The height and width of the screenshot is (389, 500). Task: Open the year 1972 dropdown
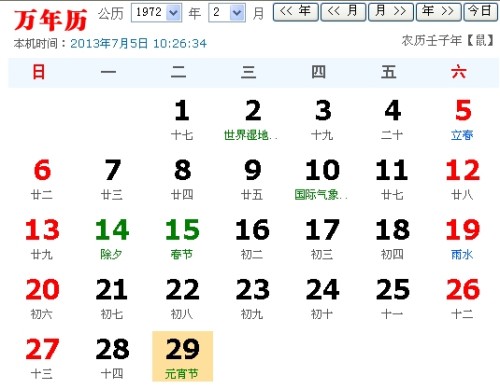click(156, 13)
